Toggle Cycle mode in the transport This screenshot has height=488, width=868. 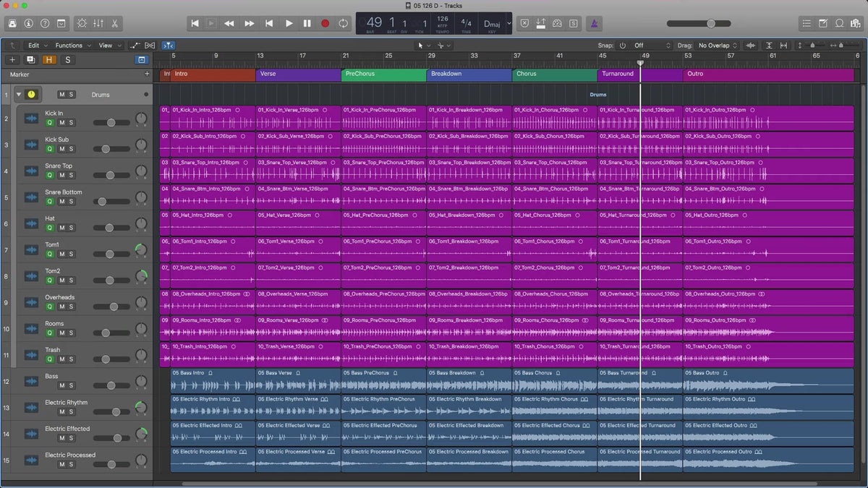pos(343,23)
